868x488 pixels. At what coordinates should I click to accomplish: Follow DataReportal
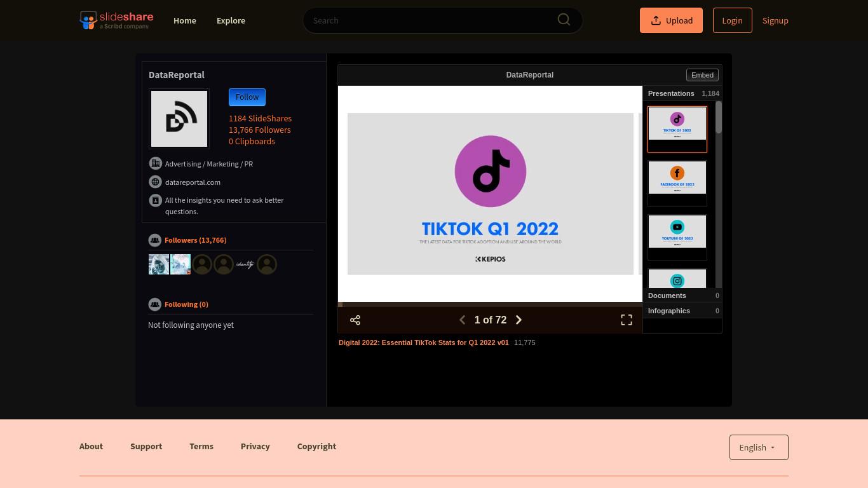coord(247,97)
